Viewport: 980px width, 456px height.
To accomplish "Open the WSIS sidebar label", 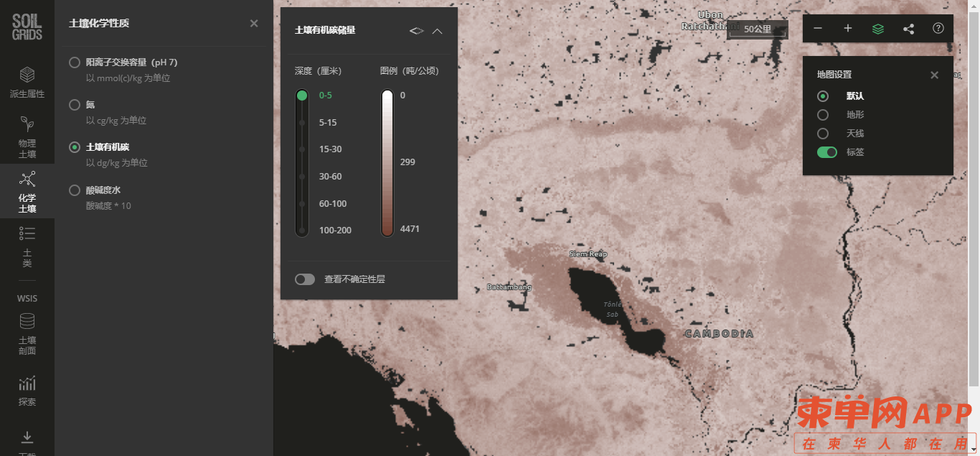I will pos(27,298).
